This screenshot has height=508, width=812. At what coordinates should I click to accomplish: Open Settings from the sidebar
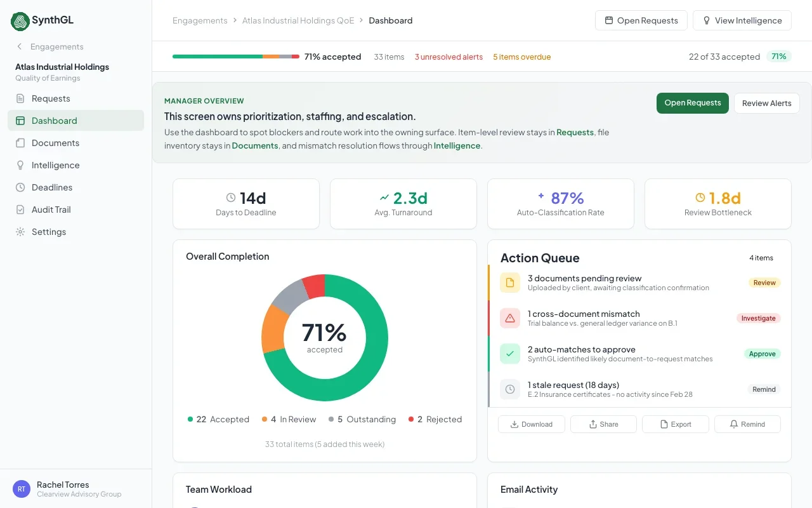pyautogui.click(x=48, y=232)
